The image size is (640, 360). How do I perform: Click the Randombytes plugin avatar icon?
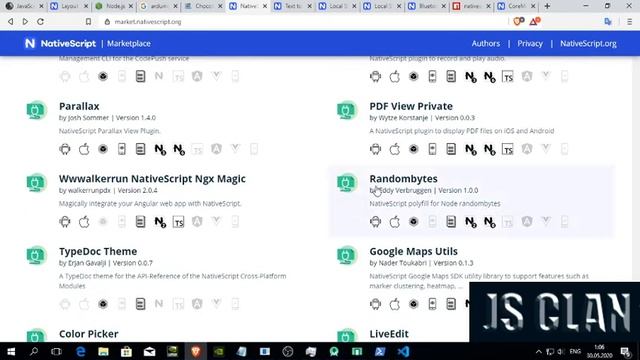pyautogui.click(x=347, y=183)
